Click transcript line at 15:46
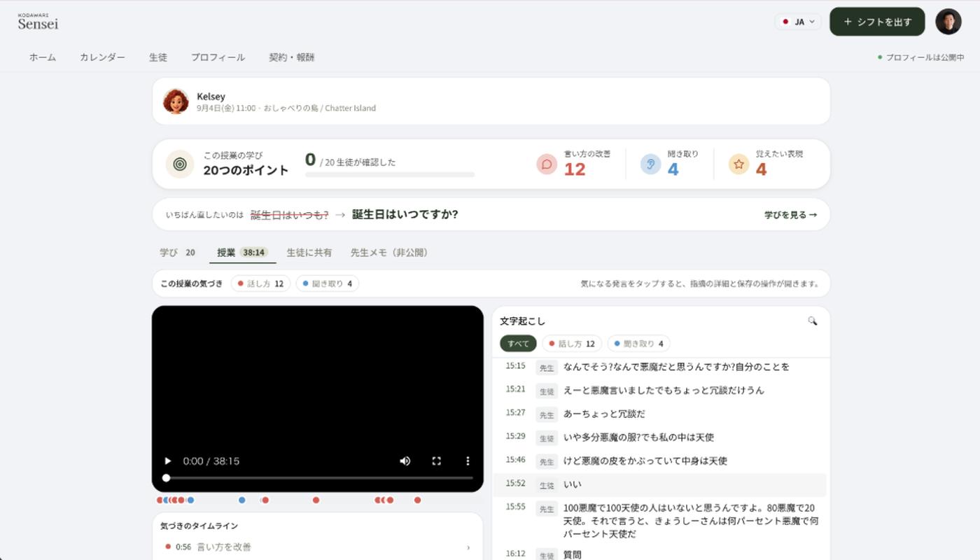 [x=660, y=461]
